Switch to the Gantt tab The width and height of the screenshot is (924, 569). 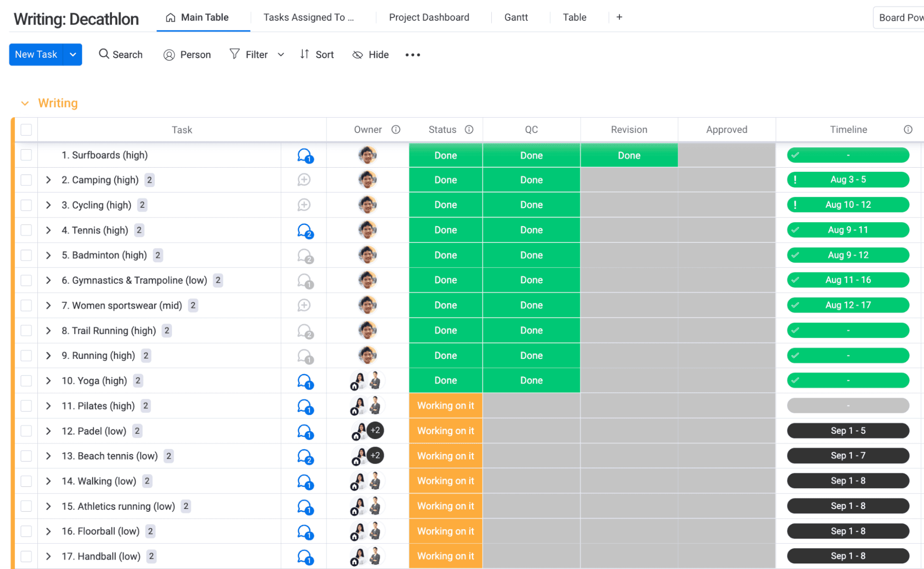pos(516,18)
